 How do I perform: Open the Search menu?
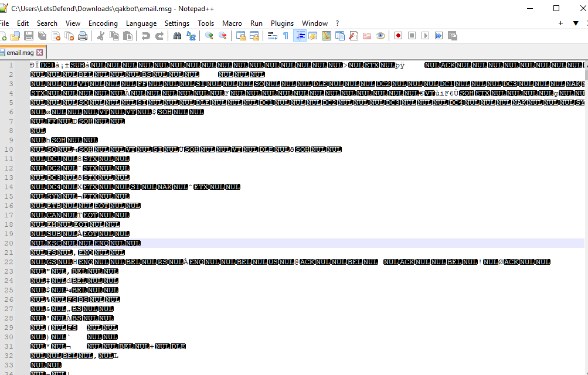[x=47, y=23]
